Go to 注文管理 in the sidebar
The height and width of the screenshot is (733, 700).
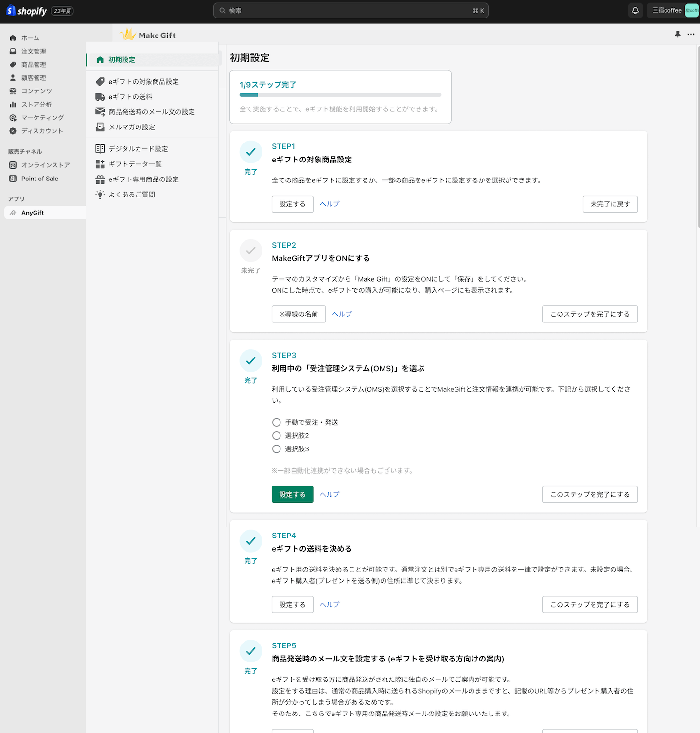click(x=34, y=52)
